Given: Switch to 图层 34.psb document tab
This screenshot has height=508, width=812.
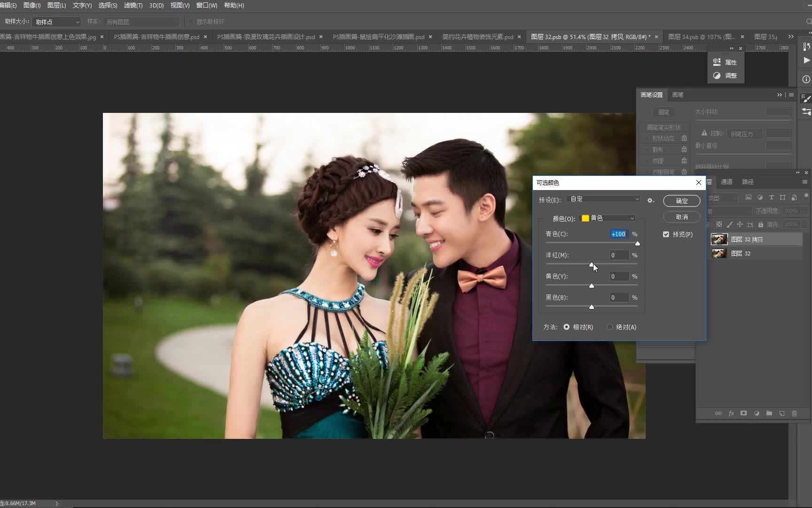Looking at the screenshot, I should coord(702,37).
